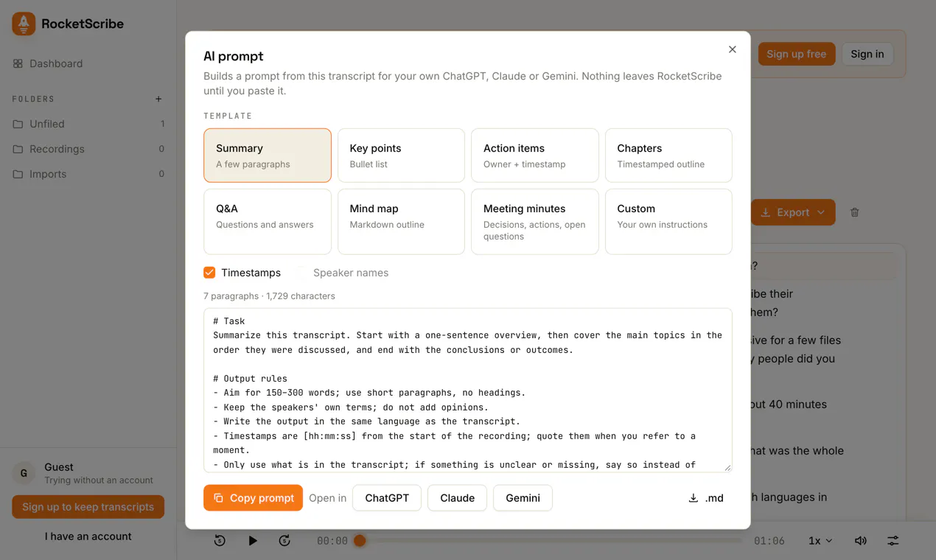Delete the transcript with the trash icon
This screenshot has width=936, height=560.
[x=855, y=212]
